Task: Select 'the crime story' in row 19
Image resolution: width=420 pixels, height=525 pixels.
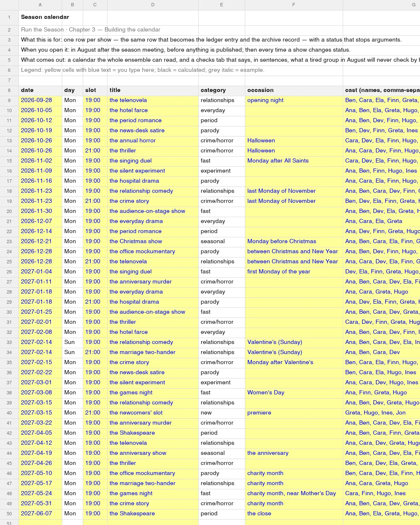Action: pyautogui.click(x=153, y=201)
